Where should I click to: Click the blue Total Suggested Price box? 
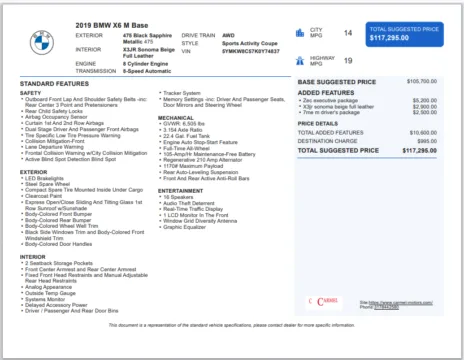(404, 34)
